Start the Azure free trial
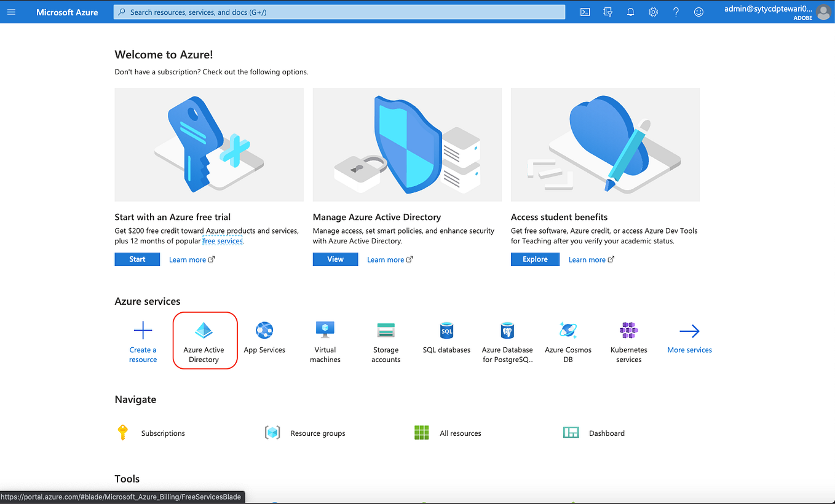Screen dimensions: 835x504 coord(137,259)
